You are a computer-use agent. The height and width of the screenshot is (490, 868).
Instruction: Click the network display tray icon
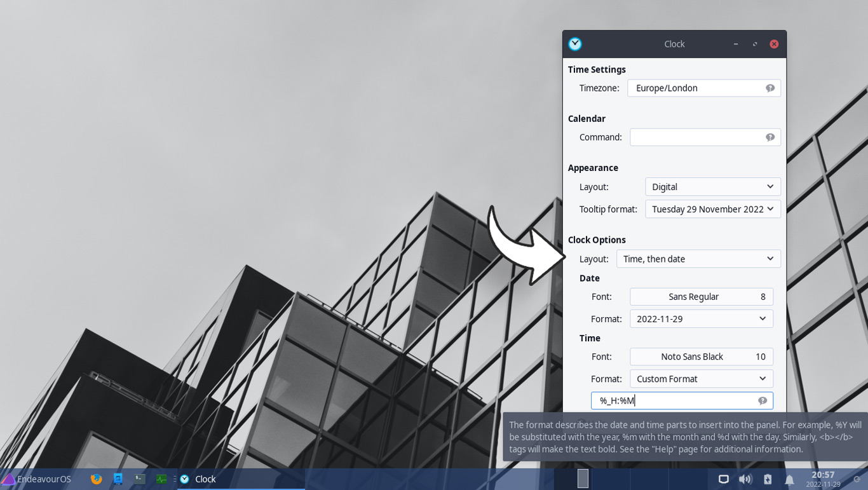pyautogui.click(x=723, y=479)
